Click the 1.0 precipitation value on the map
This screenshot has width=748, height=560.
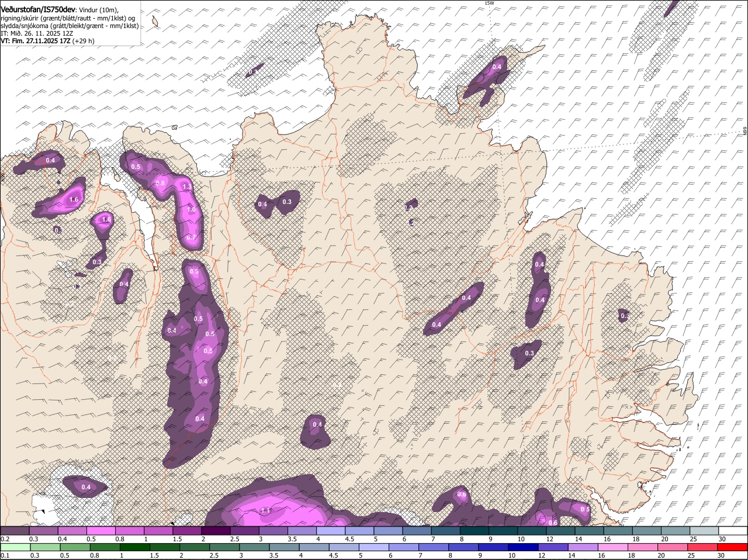[x=191, y=209]
